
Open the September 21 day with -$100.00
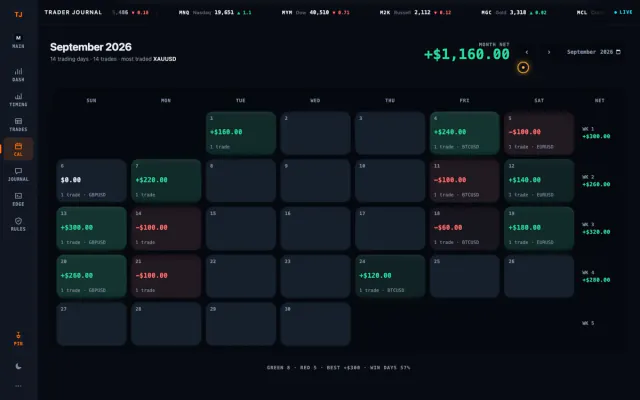(x=166, y=276)
